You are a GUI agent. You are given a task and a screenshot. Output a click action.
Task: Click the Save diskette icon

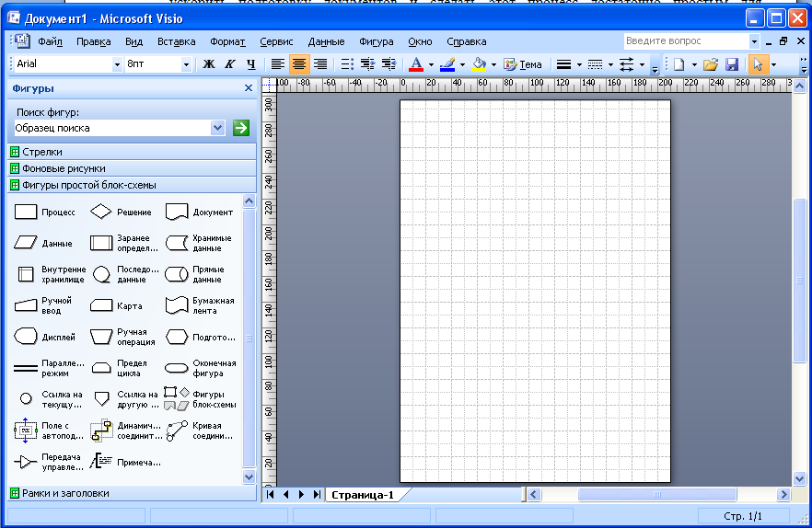click(732, 64)
